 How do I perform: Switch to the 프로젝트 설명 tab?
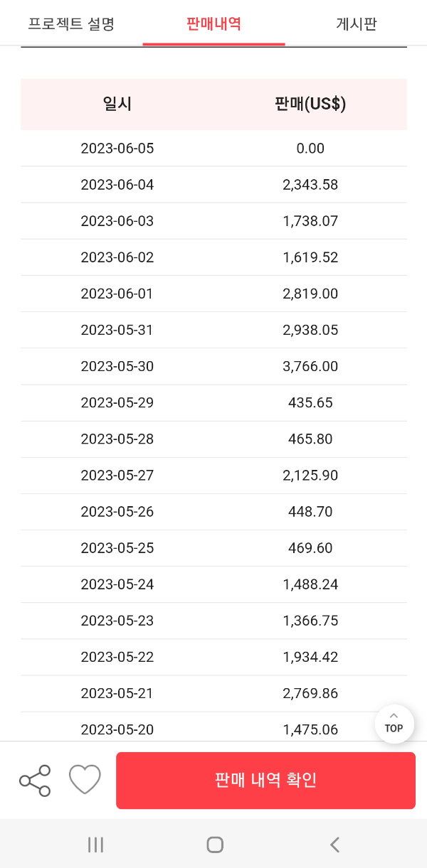[x=70, y=23]
